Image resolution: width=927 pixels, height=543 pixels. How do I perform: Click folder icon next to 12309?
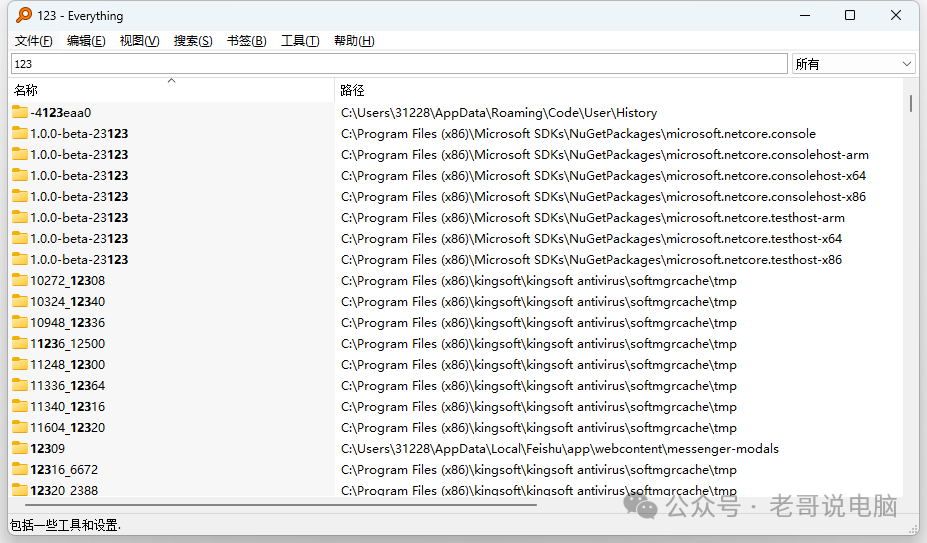point(20,449)
